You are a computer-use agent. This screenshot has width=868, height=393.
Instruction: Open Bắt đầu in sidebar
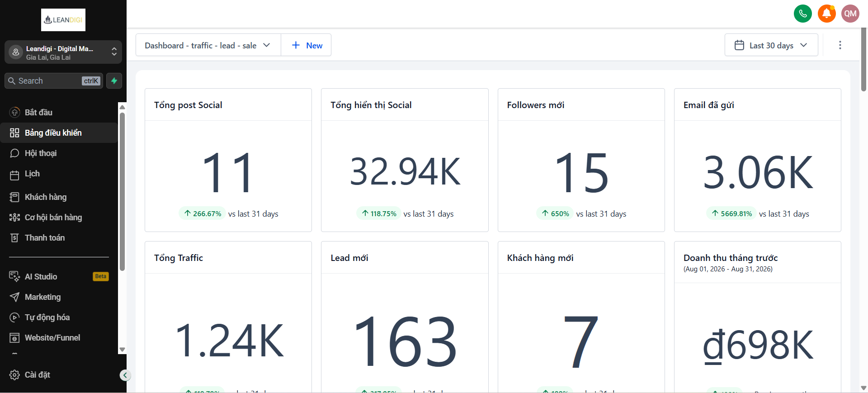click(x=59, y=112)
